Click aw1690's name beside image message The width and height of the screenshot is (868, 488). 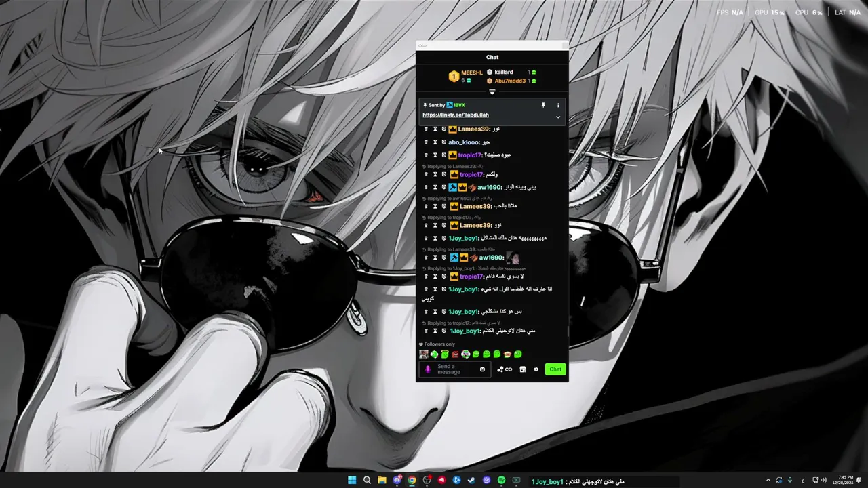(x=491, y=258)
